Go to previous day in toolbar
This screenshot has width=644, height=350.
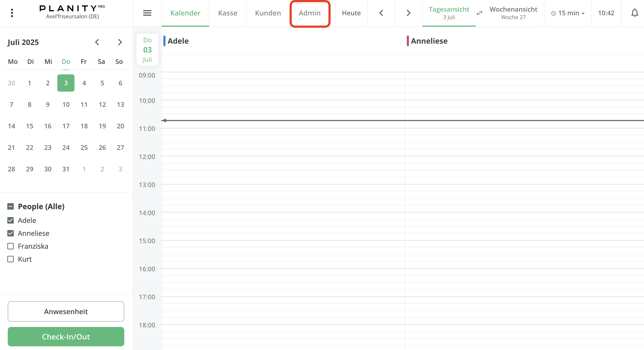381,13
